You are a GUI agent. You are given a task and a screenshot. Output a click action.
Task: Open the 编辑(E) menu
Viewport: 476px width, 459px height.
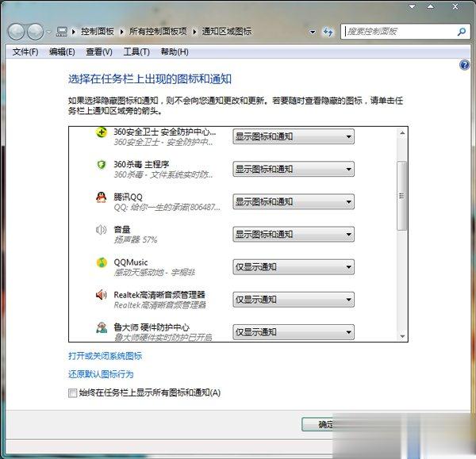62,52
